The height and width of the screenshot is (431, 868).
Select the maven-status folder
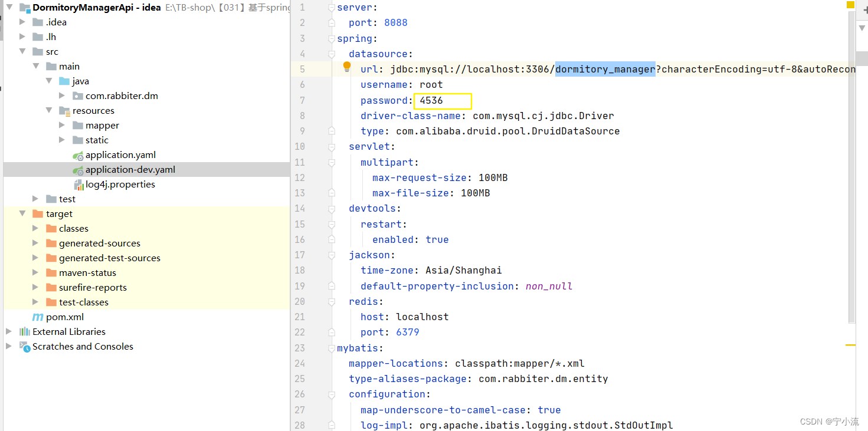87,273
